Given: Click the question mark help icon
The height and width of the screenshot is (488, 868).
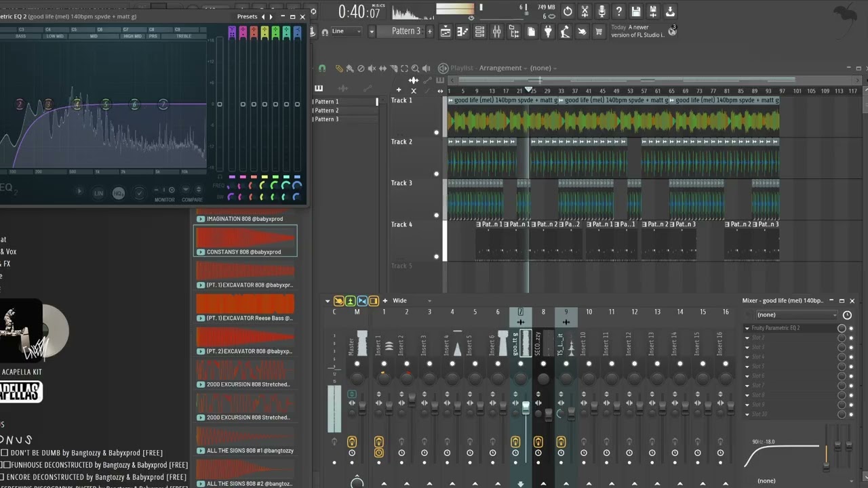Looking at the screenshot, I should coord(618,12).
